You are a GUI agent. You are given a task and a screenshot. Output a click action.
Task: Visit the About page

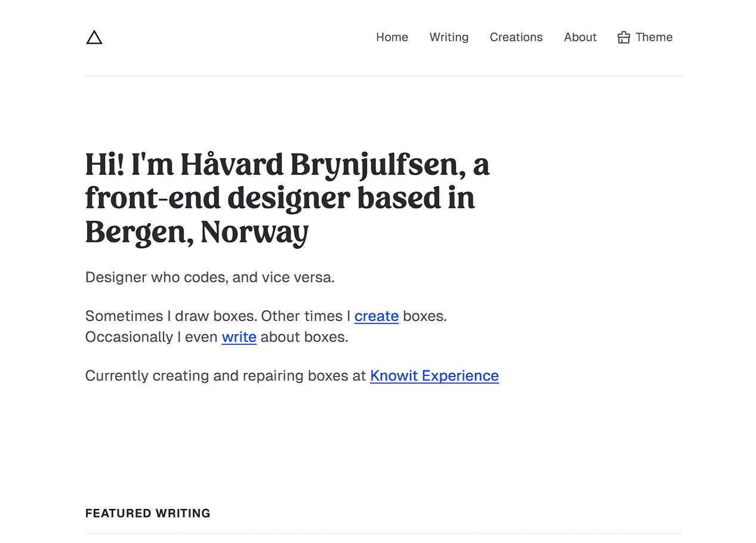580,37
